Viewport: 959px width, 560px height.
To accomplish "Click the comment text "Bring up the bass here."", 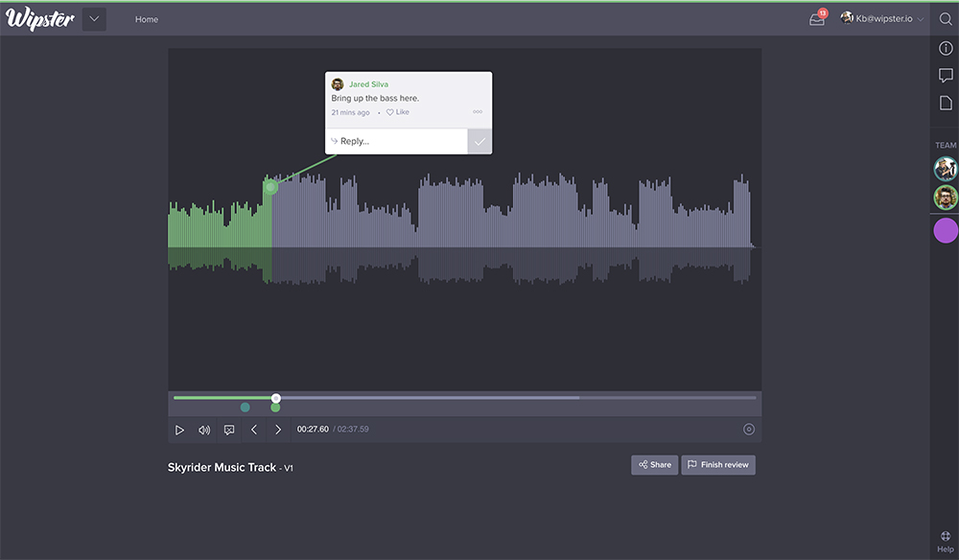I will coord(375,98).
